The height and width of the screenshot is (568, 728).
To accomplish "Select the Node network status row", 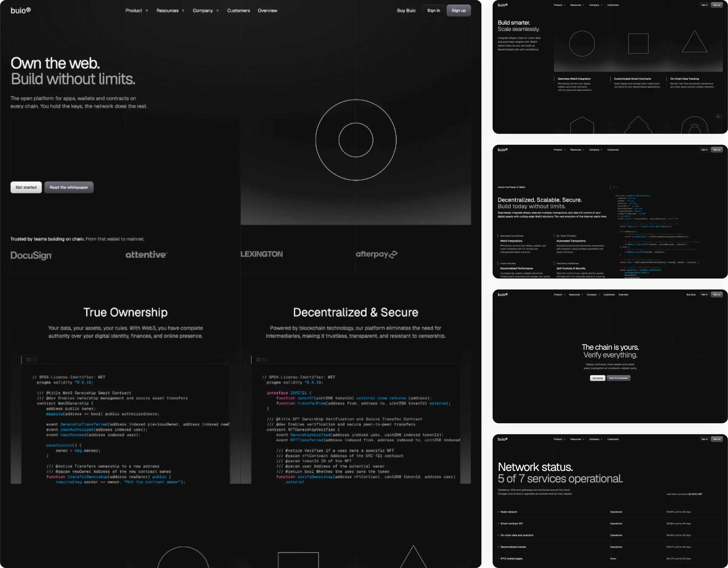I will [610, 512].
